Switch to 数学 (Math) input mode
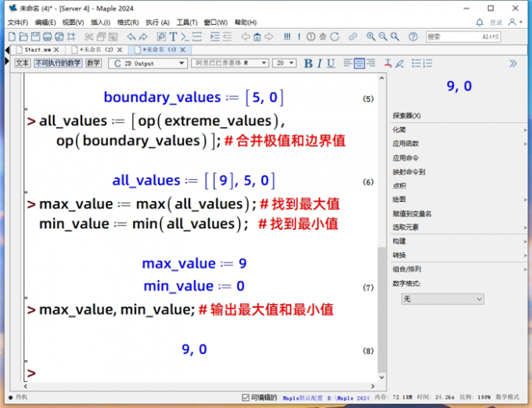The width and height of the screenshot is (532, 408). (94, 63)
